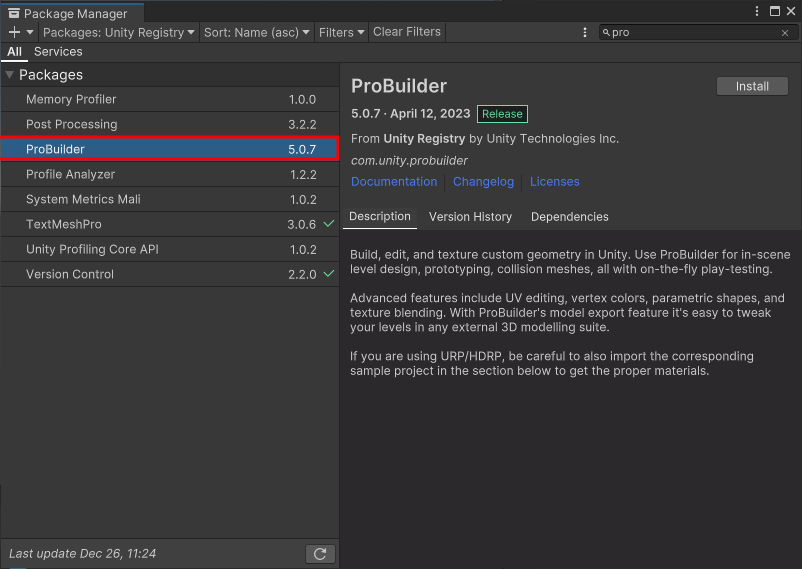
Task: Click Memory Profiler version 1.0.0
Action: 302,100
